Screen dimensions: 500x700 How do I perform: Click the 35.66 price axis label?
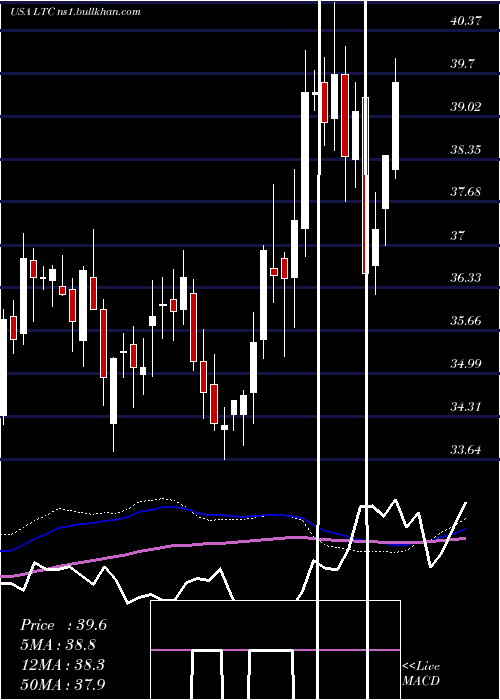pos(466,321)
